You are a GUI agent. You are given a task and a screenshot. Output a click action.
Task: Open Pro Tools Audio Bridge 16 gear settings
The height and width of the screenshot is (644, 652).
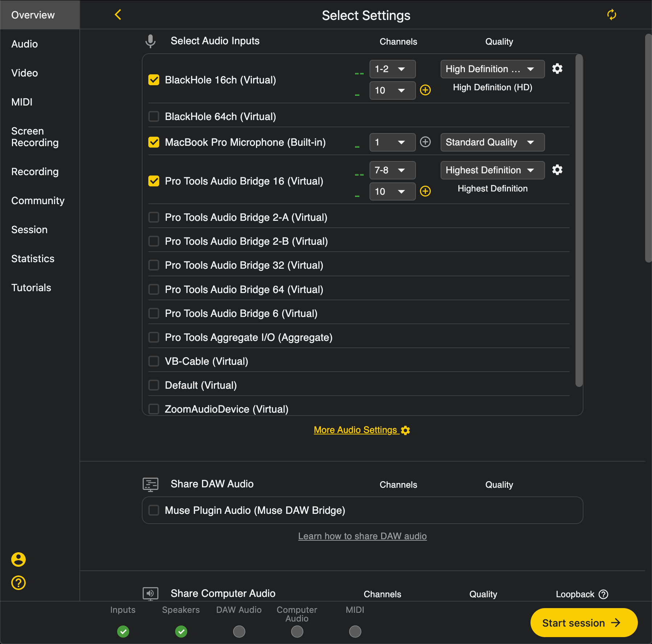point(557,170)
